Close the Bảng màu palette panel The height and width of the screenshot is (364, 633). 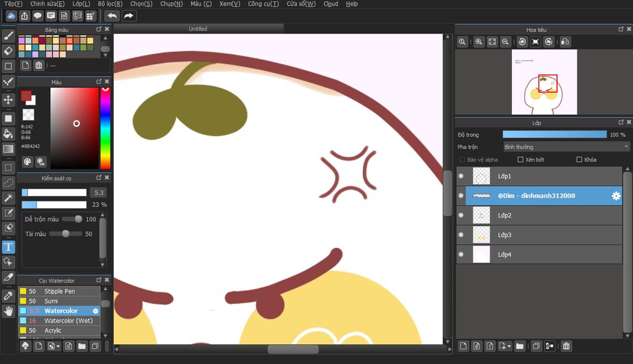click(107, 29)
